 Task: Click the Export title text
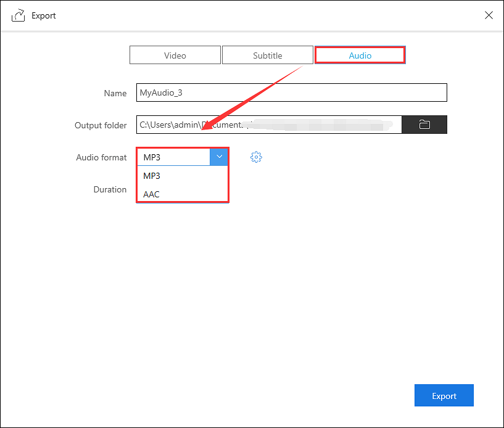44,16
